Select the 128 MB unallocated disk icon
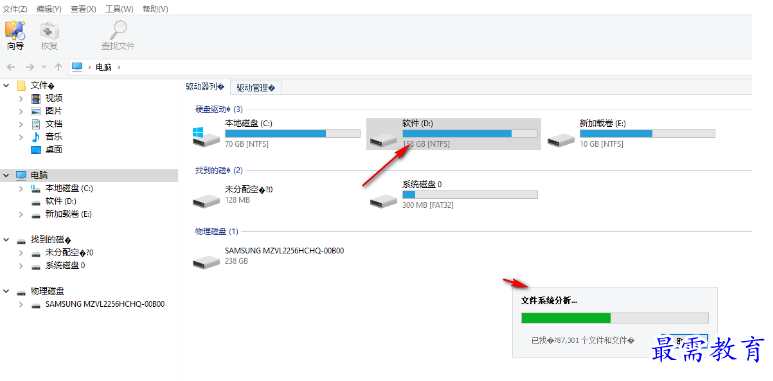The image size is (773, 381). 206,200
